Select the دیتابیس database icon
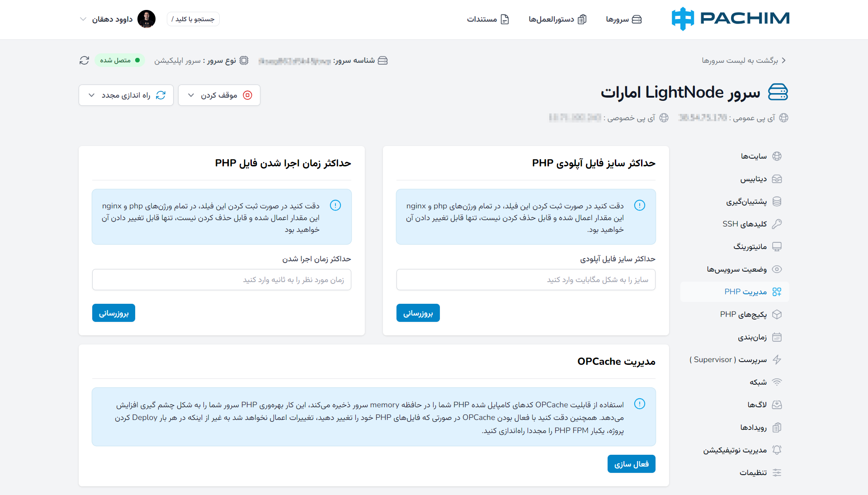Screen dimensions: 868x495 (777, 179)
